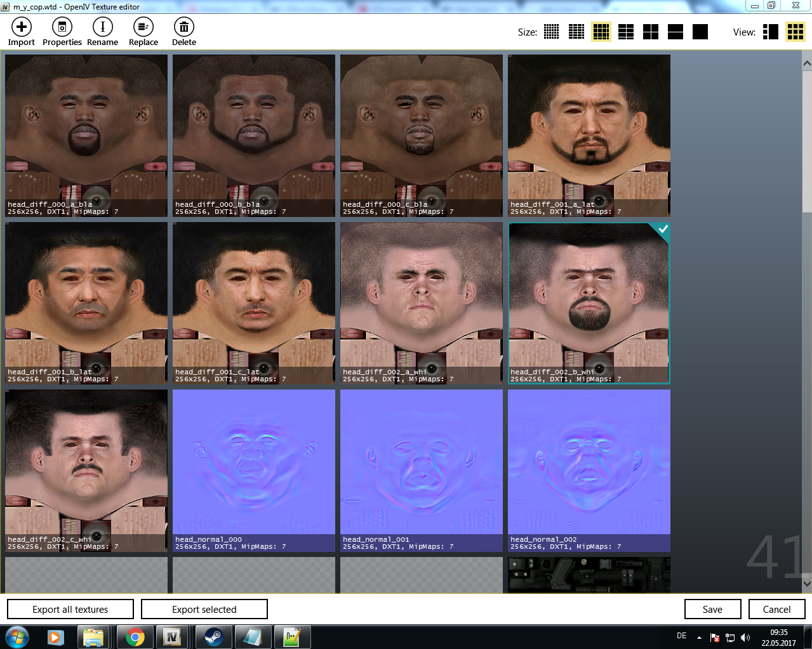This screenshot has height=649, width=812.
Task: Select texture head_diff_002_a_whi
Action: pos(422,303)
